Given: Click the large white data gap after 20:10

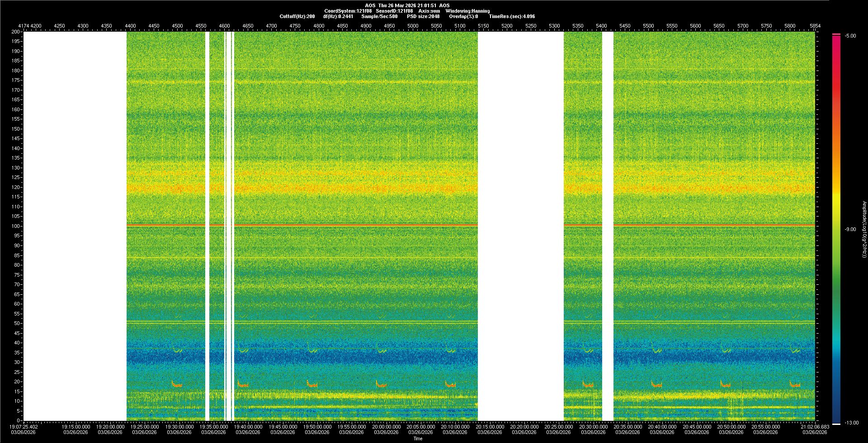Looking at the screenshot, I should [x=520, y=226].
